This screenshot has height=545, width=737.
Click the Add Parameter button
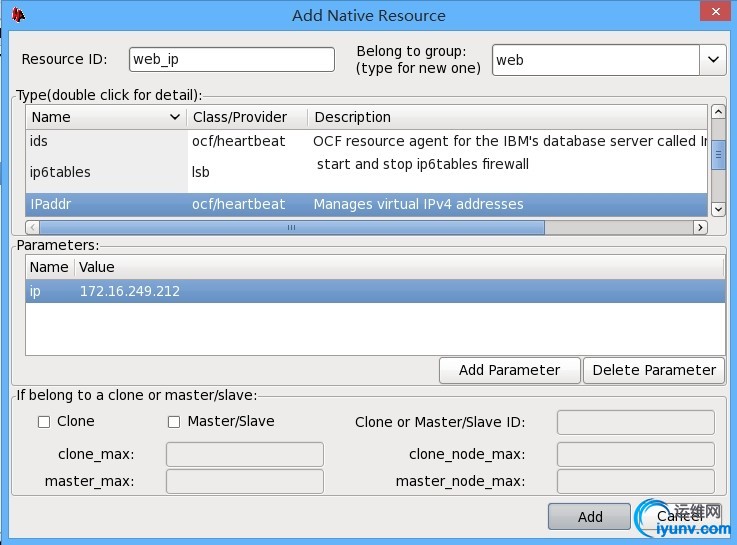pyautogui.click(x=510, y=370)
